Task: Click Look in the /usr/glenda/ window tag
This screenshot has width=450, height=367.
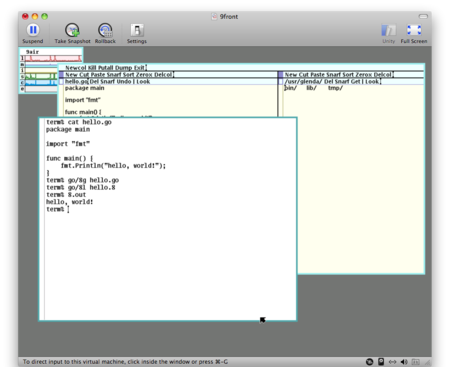Action: pos(372,82)
